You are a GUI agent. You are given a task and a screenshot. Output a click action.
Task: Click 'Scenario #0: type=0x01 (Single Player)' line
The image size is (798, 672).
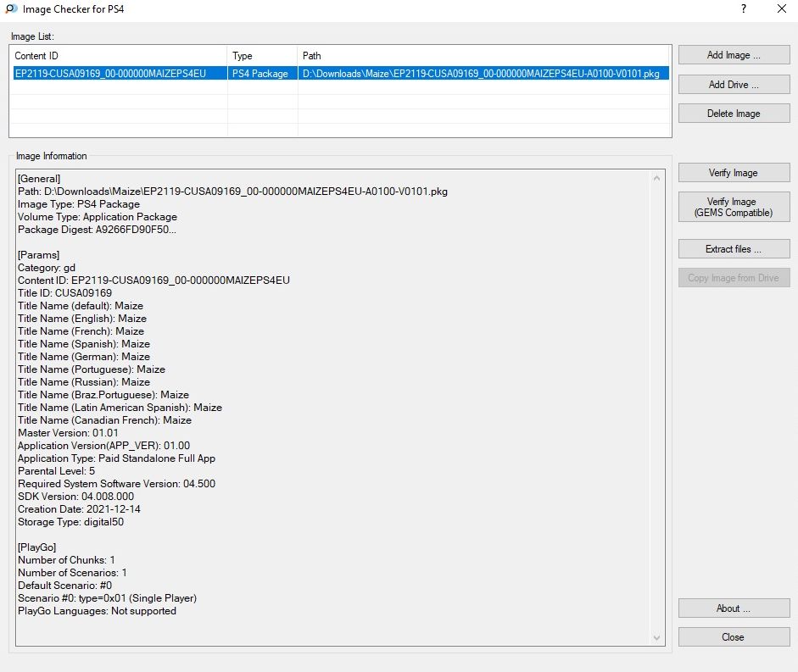tap(108, 598)
